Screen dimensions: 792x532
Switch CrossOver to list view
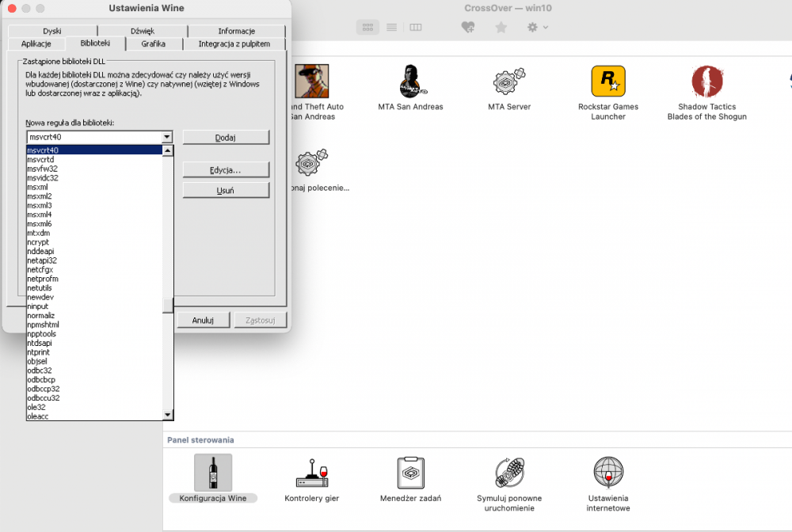point(391,27)
